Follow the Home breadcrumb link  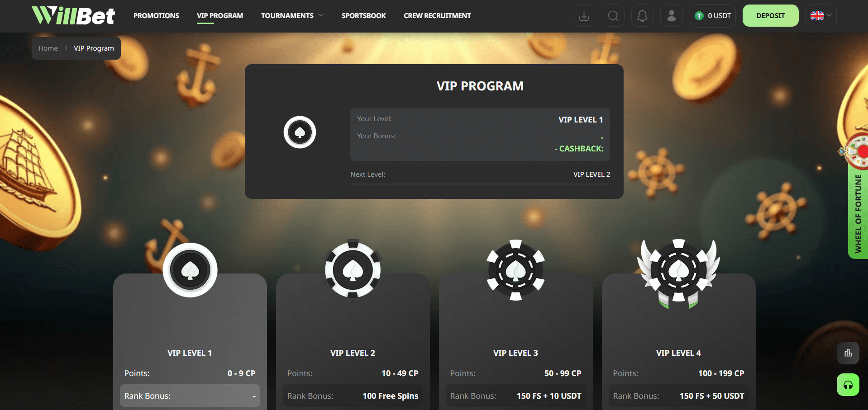[48, 48]
